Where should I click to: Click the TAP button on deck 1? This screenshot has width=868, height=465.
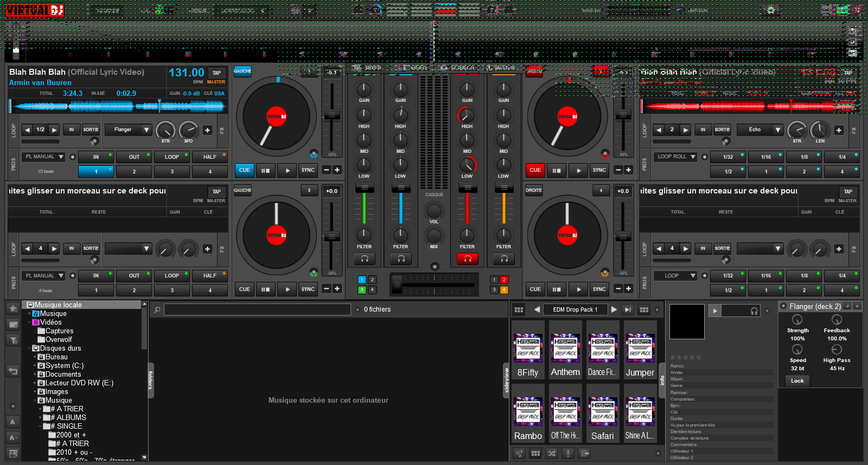(216, 73)
